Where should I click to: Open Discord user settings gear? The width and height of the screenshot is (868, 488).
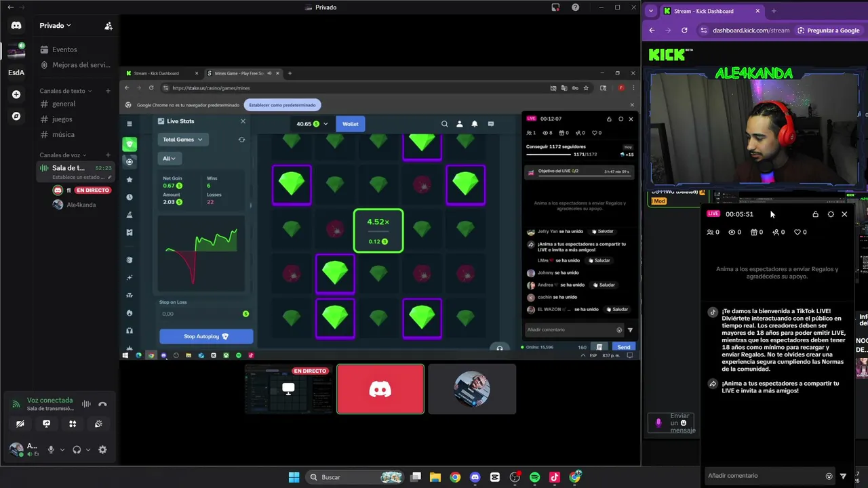coord(102,449)
